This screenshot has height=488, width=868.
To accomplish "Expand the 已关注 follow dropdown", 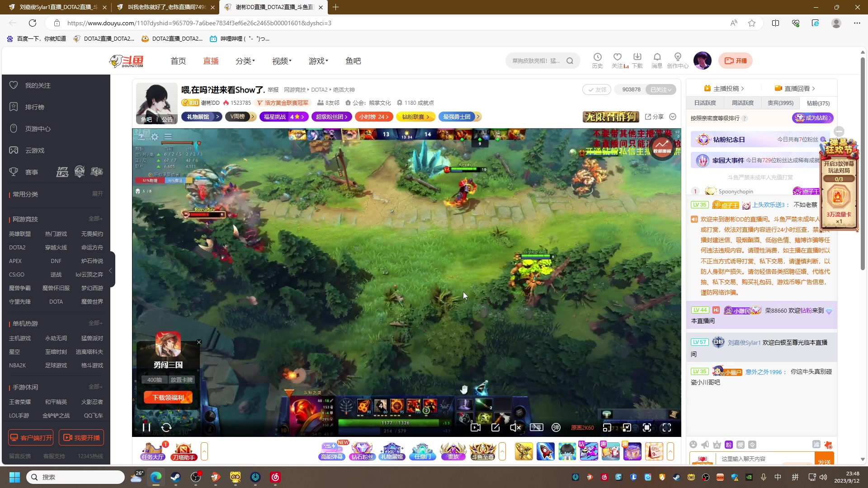I will pyautogui.click(x=660, y=89).
